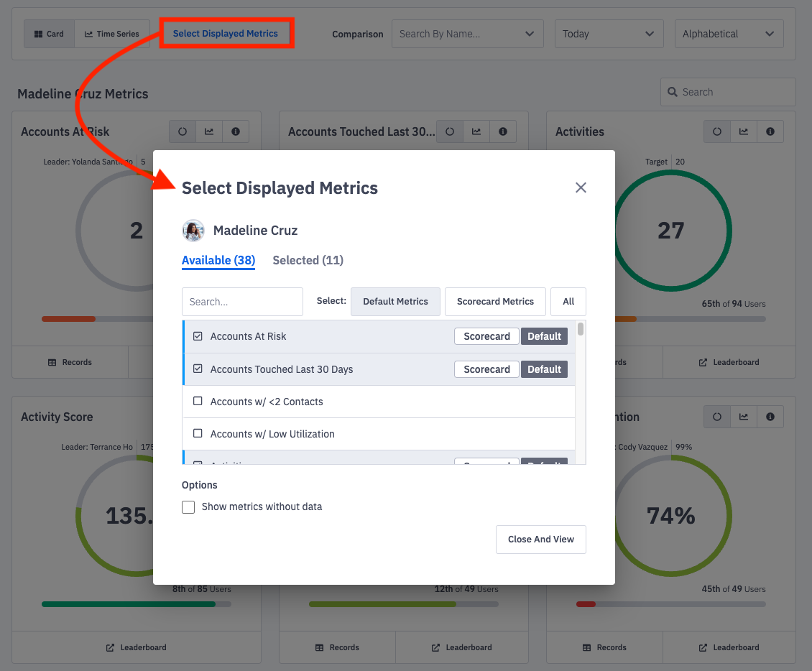Select the Scorecard Metrics button
Viewport: 812px width, 671px height.
coord(495,301)
